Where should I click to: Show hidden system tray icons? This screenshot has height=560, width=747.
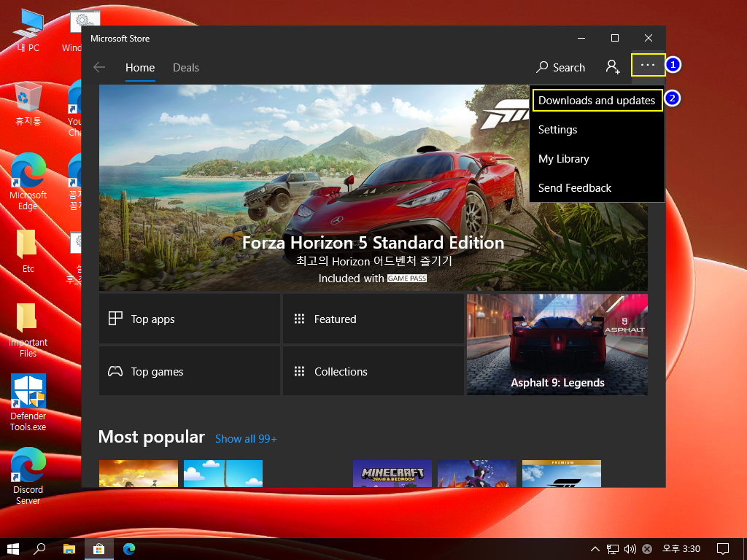(595, 549)
